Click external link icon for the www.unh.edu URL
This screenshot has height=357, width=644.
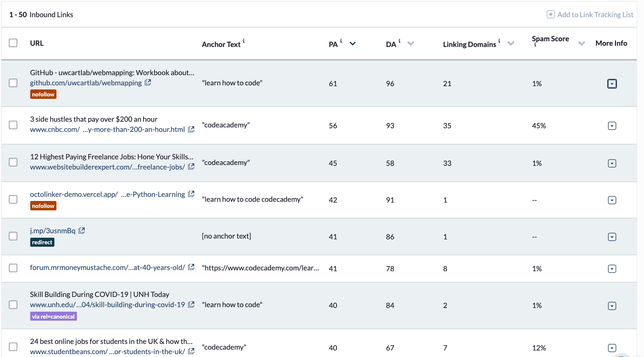(191, 305)
